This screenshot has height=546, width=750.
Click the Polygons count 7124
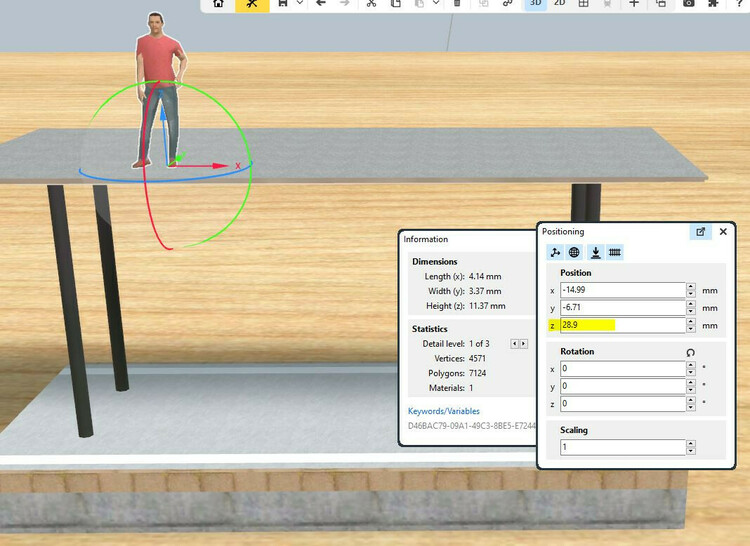point(477,373)
